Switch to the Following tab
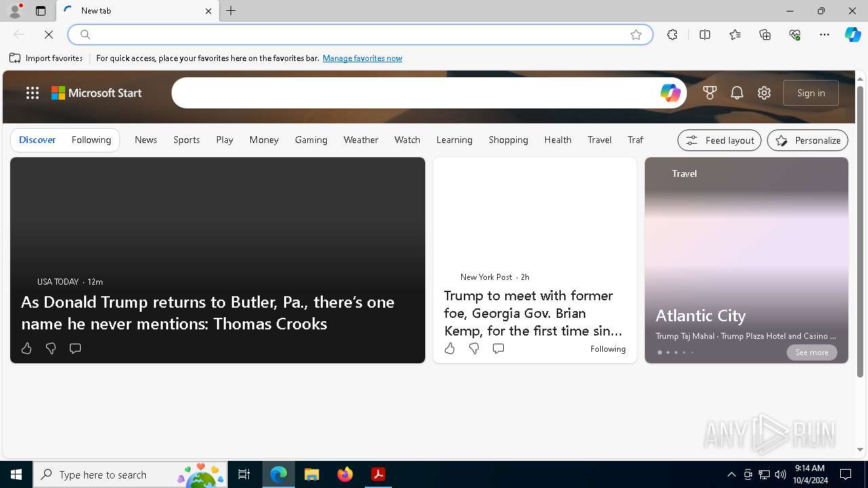Image resolution: width=868 pixels, height=488 pixels. [x=91, y=140]
